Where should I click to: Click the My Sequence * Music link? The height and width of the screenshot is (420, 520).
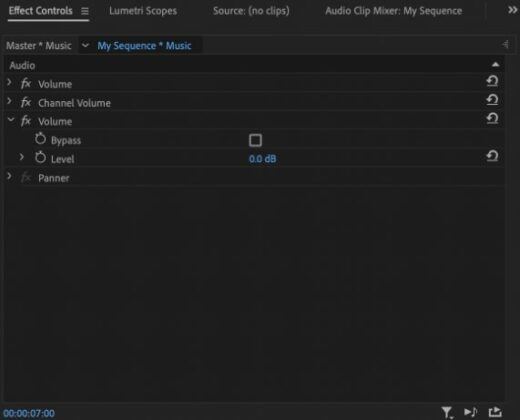pos(144,46)
